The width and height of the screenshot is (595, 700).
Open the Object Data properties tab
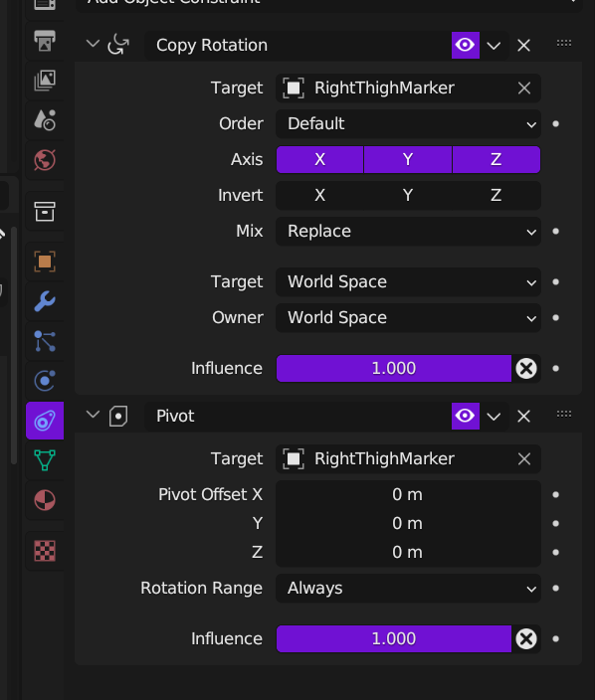45,460
